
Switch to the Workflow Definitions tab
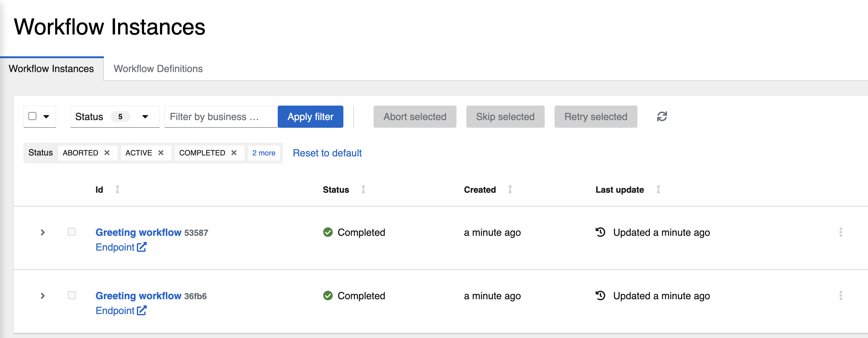pos(158,69)
